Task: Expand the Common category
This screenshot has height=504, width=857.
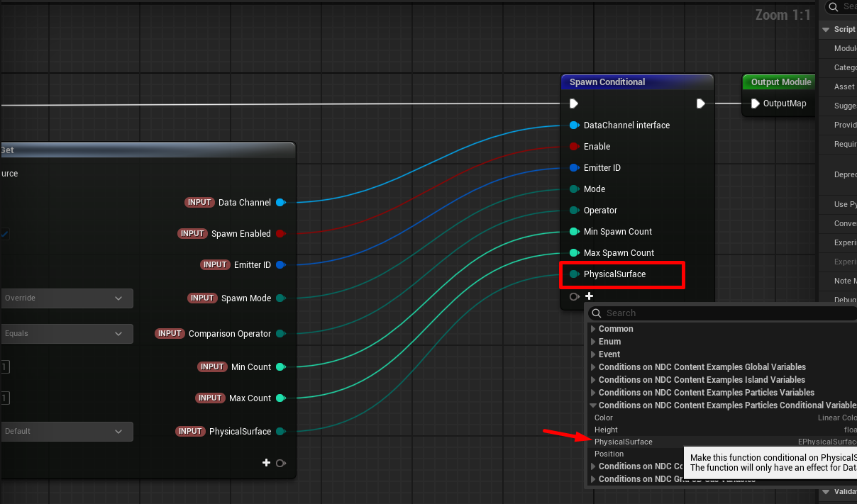Action: pyautogui.click(x=594, y=329)
